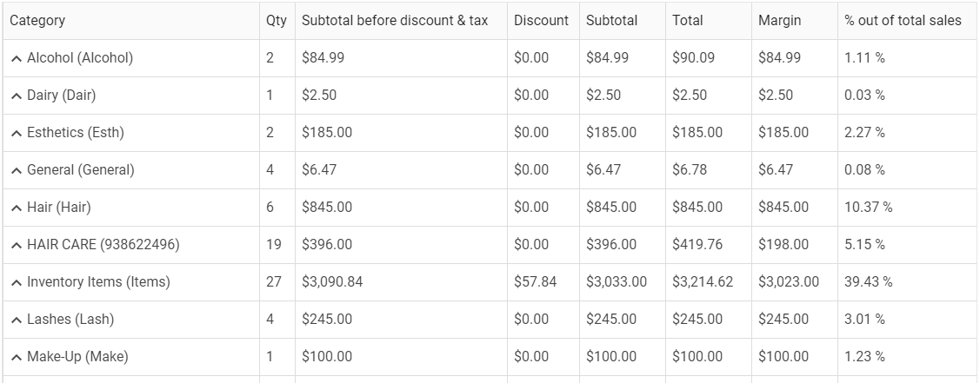Collapse HAIR CARE (938622496) category

17,245
